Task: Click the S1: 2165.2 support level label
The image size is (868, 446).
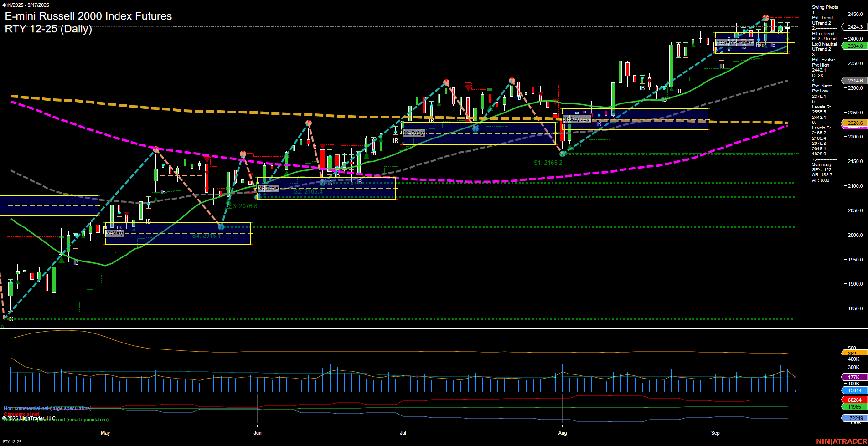Action: pos(548,163)
